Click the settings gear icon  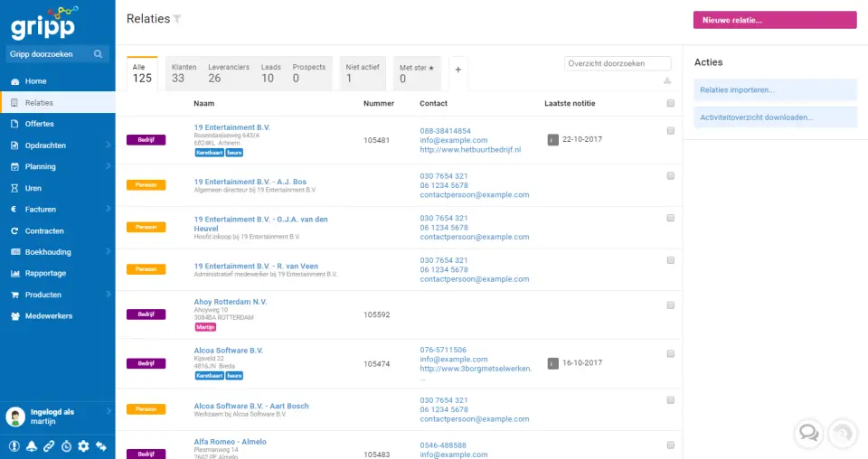pyautogui.click(x=83, y=446)
